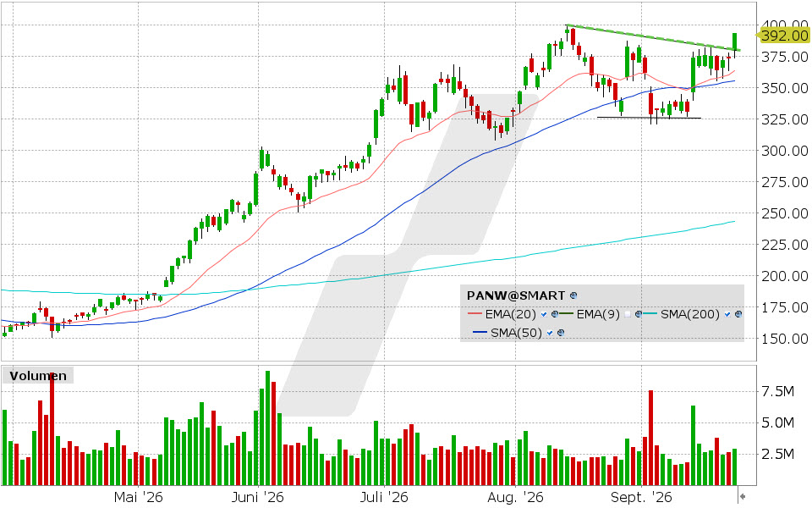Click the black horizontal support line near 325

[649, 118]
